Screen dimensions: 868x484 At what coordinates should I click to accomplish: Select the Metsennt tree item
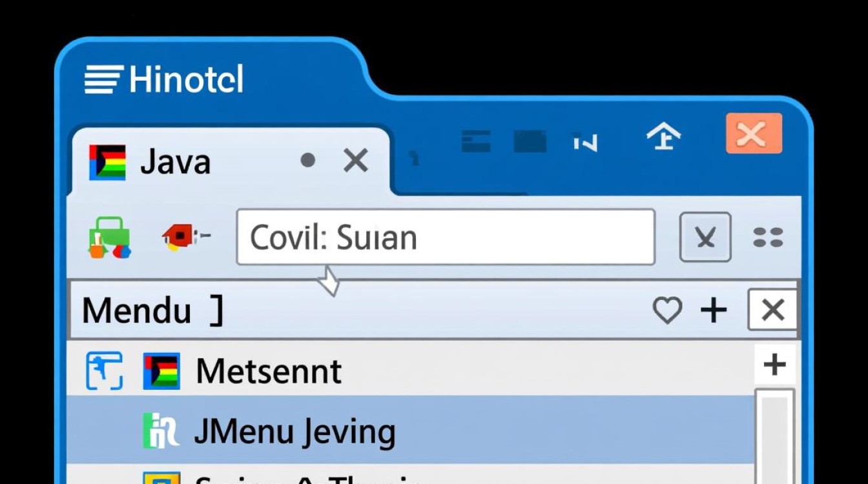click(269, 372)
